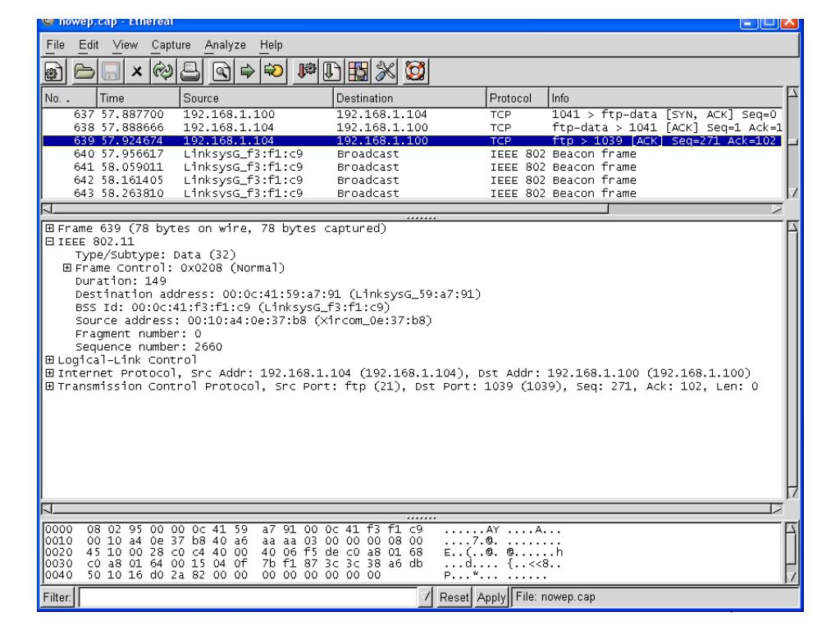Image resolution: width=840 pixels, height=630 pixels.
Task: Click the details pane scrollbar up arrow
Action: (x=792, y=227)
